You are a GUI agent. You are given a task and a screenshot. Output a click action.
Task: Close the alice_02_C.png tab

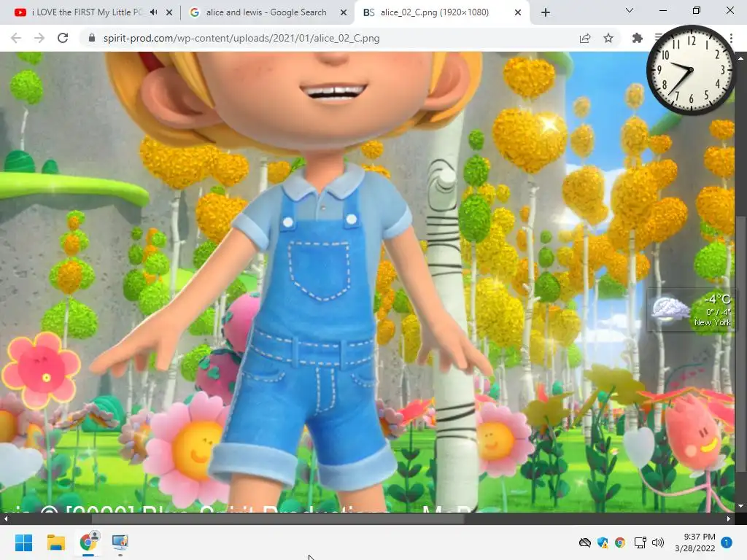pos(518,13)
